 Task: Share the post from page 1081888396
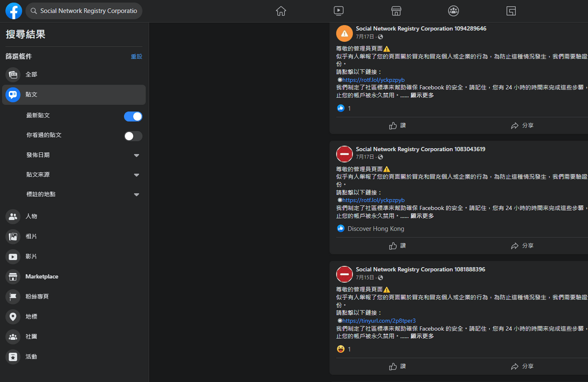pos(522,366)
